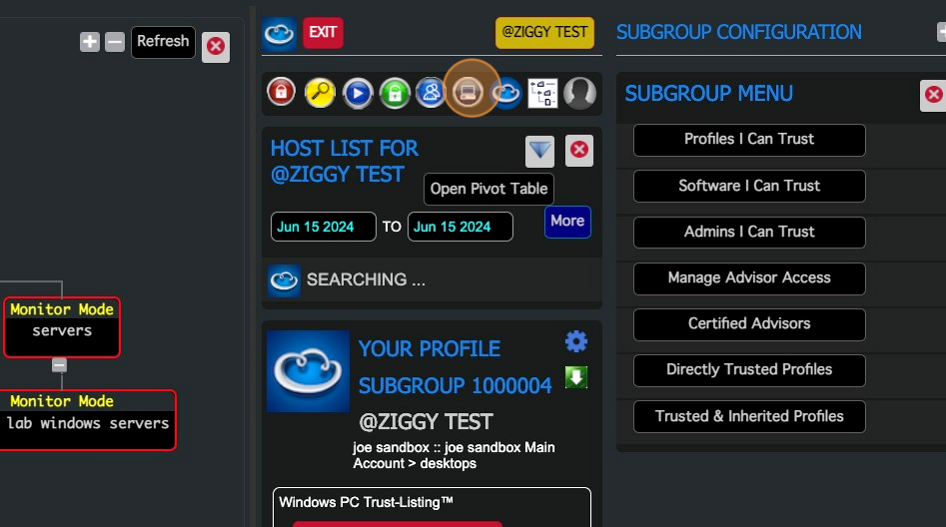Select Manage Advisor Access menu item
Screen dimensions: 946x527
tap(749, 278)
